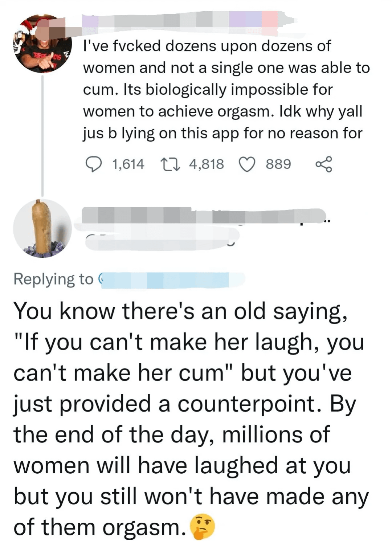Click the thinking face emoji

pyautogui.click(x=203, y=527)
